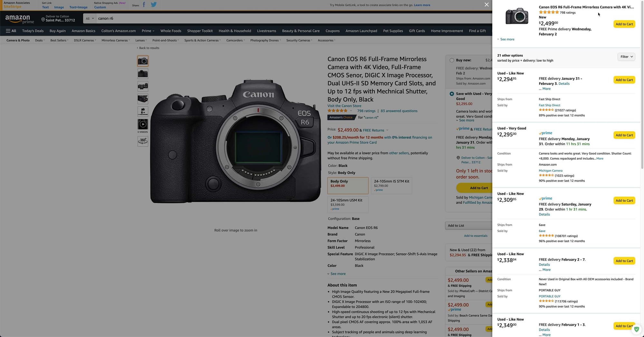Get SiteStripe Text+Image link
The height and width of the screenshot is (337, 644).
click(x=78, y=7)
